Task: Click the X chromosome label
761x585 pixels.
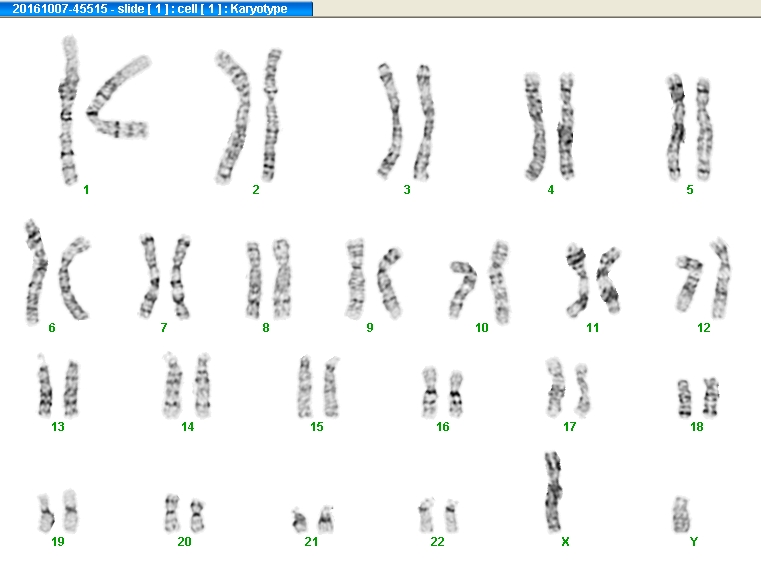Action: tap(565, 541)
